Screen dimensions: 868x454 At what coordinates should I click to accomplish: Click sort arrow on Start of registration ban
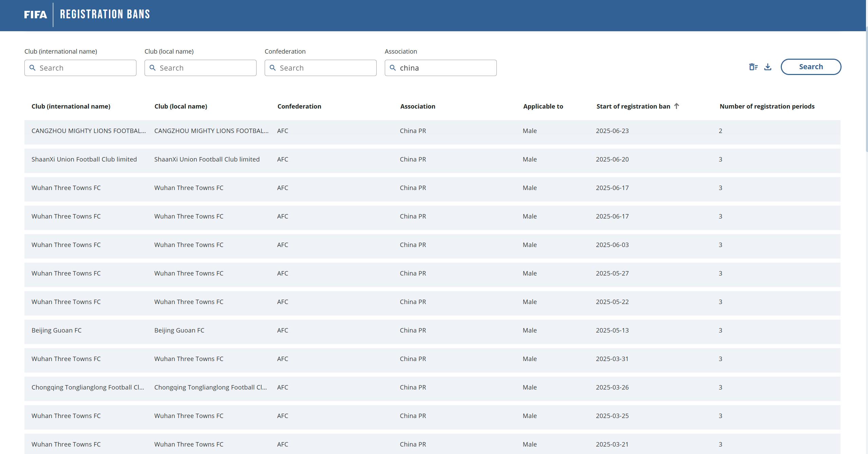(676, 106)
